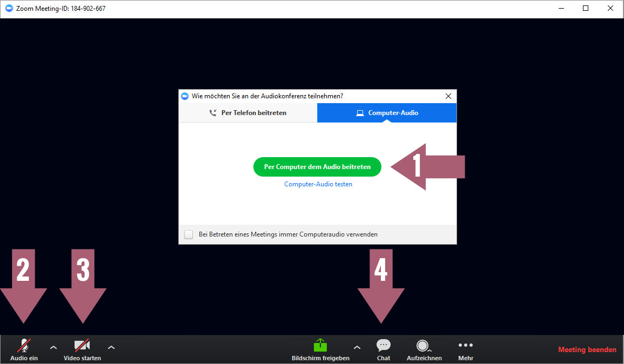This screenshot has width=624, height=364.
Task: Unmute microphone with Audio ein icon
Action: coord(24,345)
